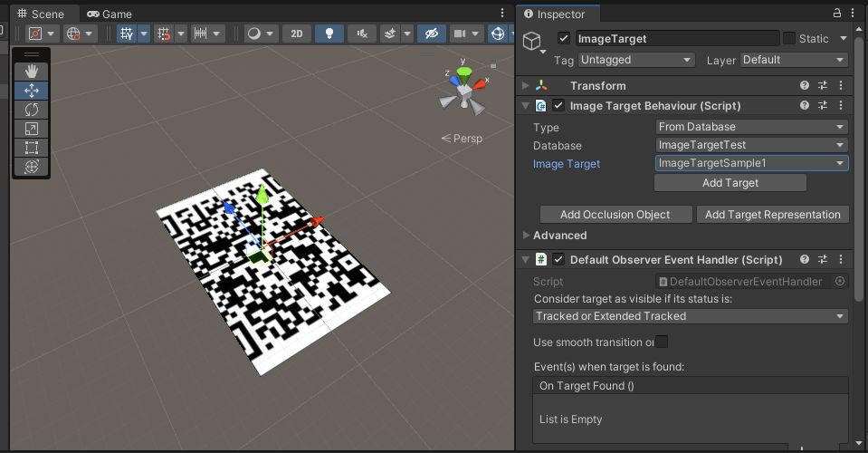Screen dimensions: 868x453
Task: Toggle hidden objects visibility eye icon
Action: click(431, 34)
